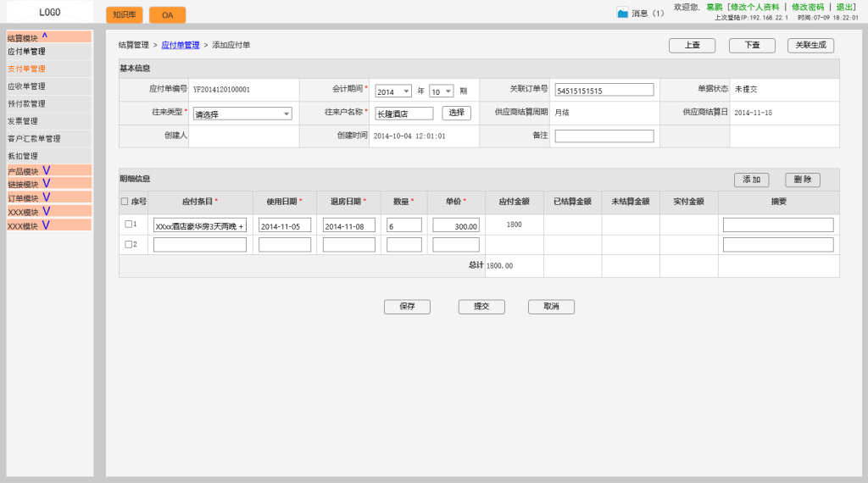Open 应收单管理 in the sidebar
The height and width of the screenshot is (483, 868).
(x=26, y=86)
